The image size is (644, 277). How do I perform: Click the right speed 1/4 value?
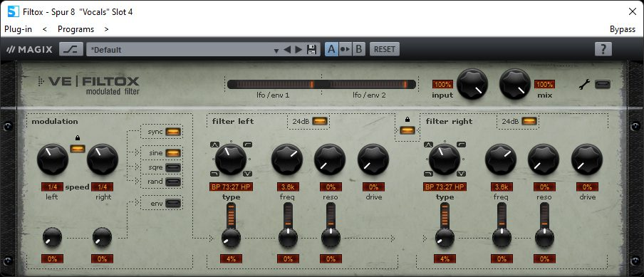[103, 187]
